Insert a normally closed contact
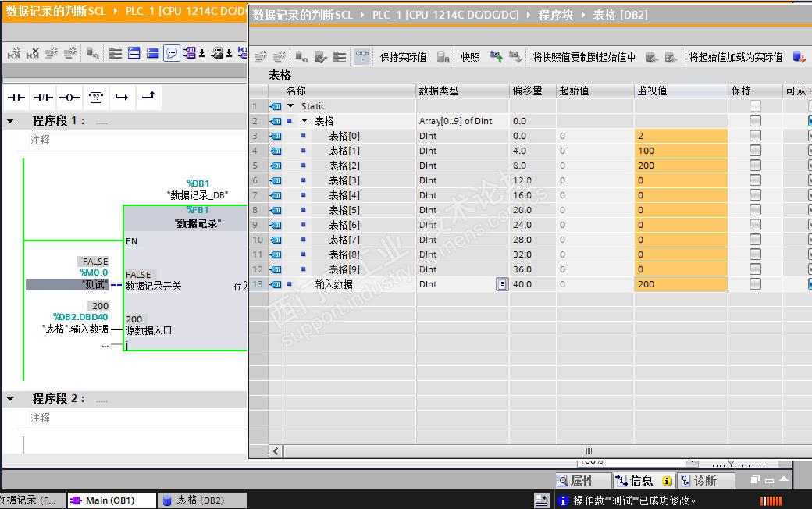The image size is (812, 509). point(43,98)
